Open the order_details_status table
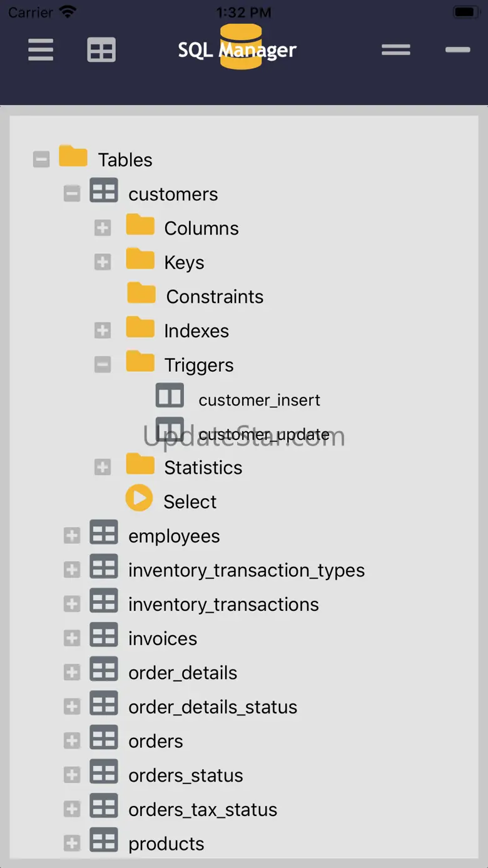The height and width of the screenshot is (868, 488). tap(213, 707)
